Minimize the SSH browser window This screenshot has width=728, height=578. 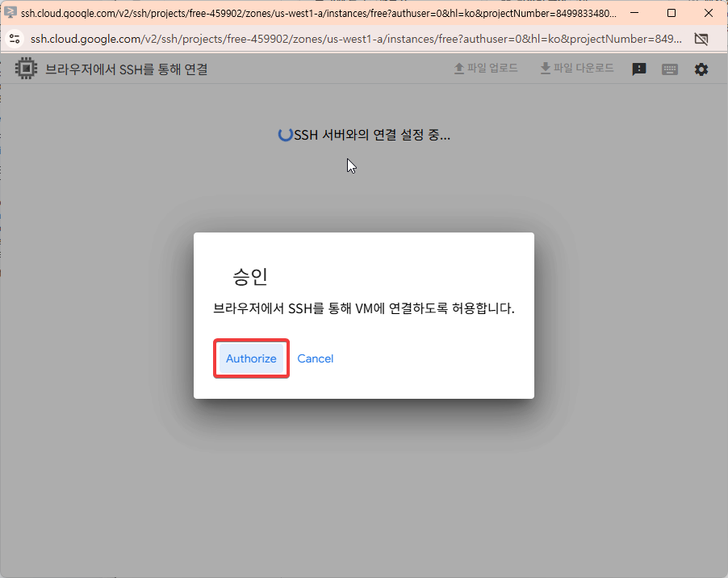pos(634,13)
